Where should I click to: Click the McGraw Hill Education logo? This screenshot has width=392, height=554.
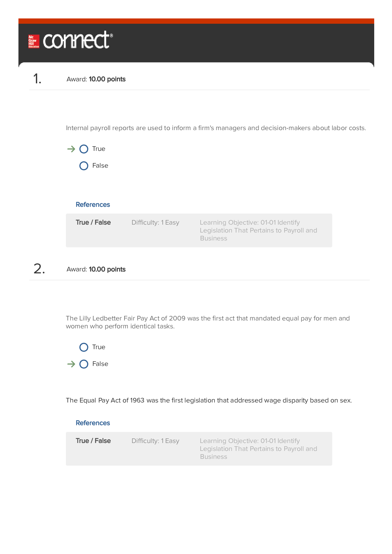click(34, 42)
